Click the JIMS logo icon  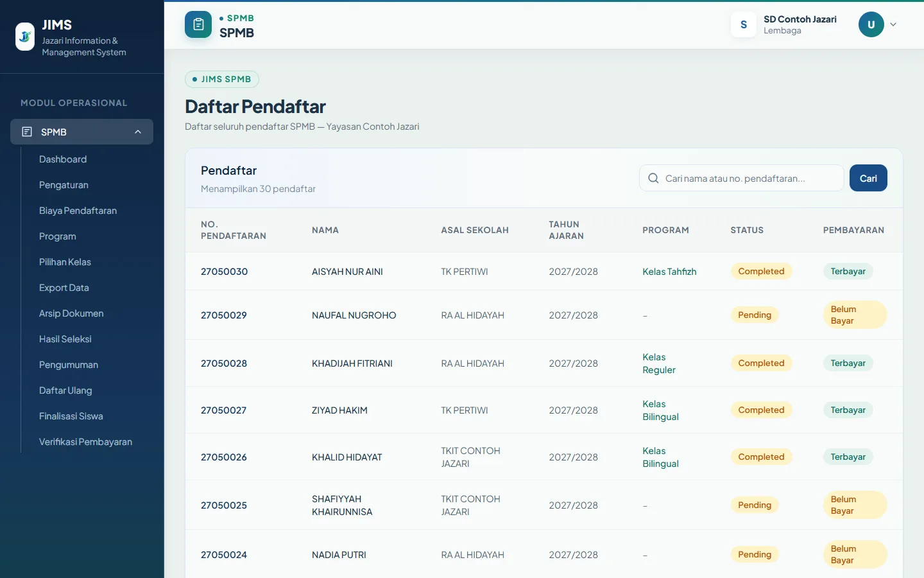[x=25, y=37]
